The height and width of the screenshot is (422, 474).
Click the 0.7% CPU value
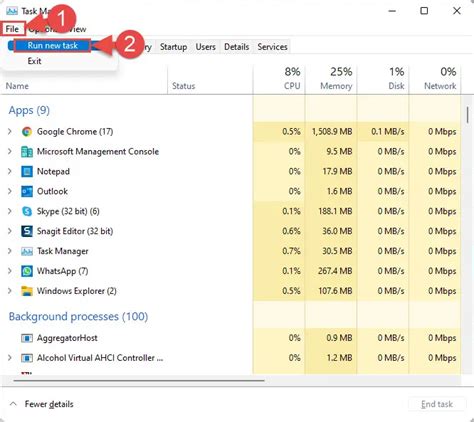[291, 251]
